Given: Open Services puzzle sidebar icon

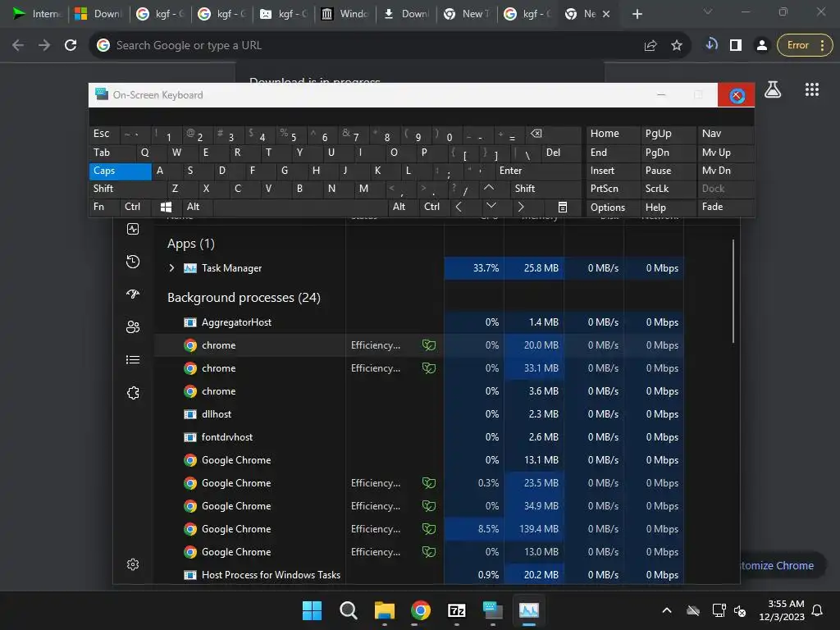Looking at the screenshot, I should click(133, 393).
